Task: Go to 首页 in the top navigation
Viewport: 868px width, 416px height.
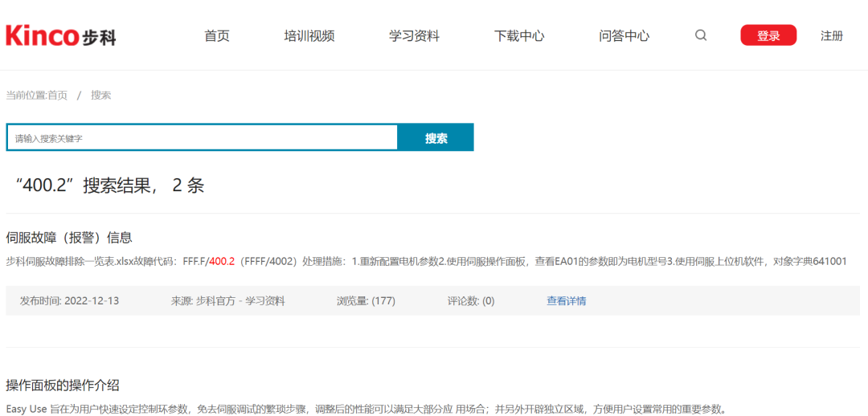Action: [x=217, y=36]
